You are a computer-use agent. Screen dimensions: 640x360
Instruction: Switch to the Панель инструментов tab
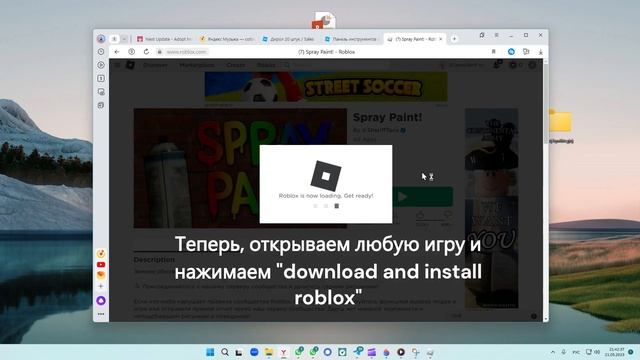click(353, 39)
